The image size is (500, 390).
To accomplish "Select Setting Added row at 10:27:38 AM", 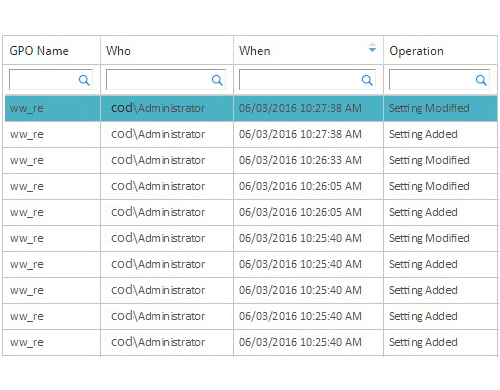I will click(x=250, y=134).
